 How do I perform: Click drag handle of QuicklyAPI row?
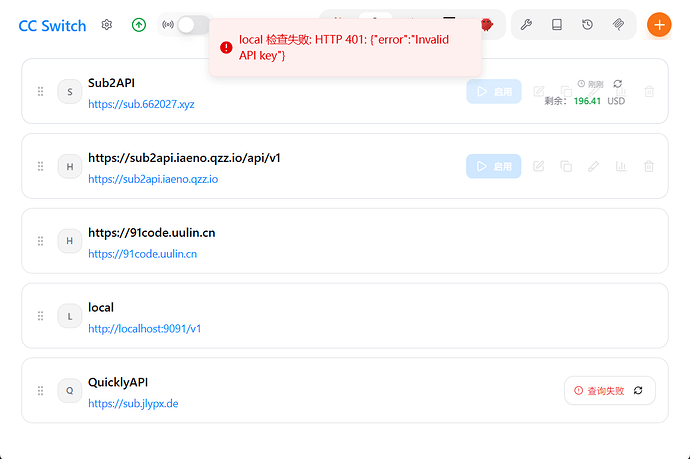point(40,391)
